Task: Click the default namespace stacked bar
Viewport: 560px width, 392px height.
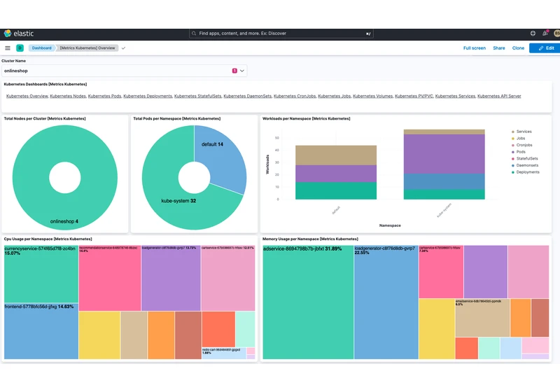Action: (336, 172)
